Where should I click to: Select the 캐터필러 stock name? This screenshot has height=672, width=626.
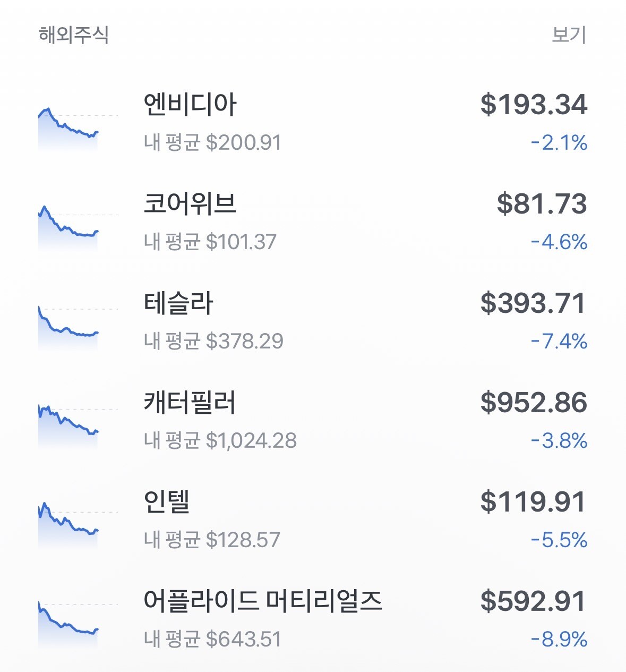pyautogui.click(x=190, y=402)
